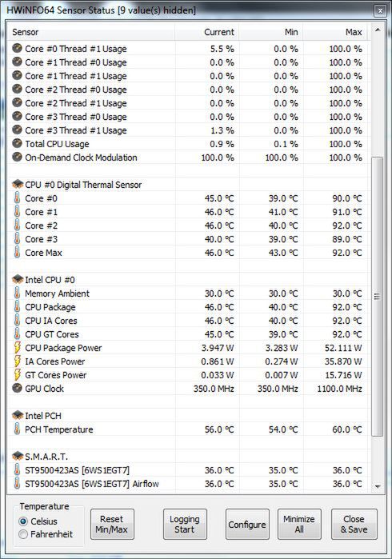The height and width of the screenshot is (559, 392).
Task: Click the scroll up arrow of sensor list
Action: click(x=378, y=30)
